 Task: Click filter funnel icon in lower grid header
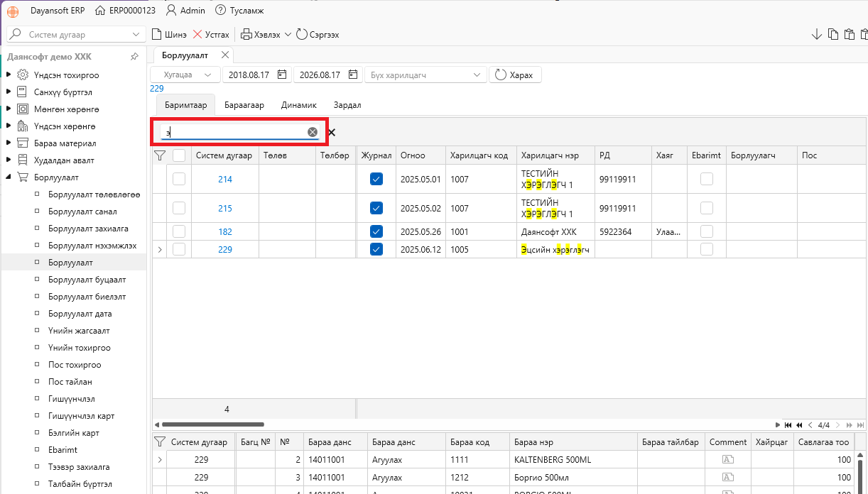(159, 441)
